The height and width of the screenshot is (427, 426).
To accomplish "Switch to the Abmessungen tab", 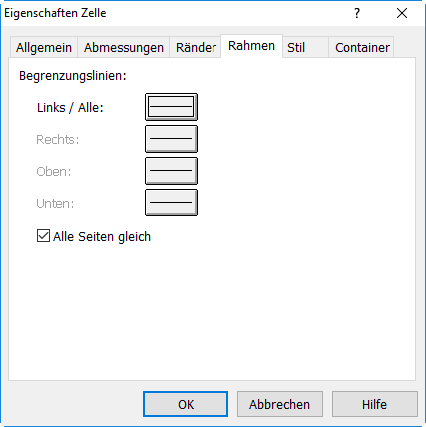I will [124, 47].
